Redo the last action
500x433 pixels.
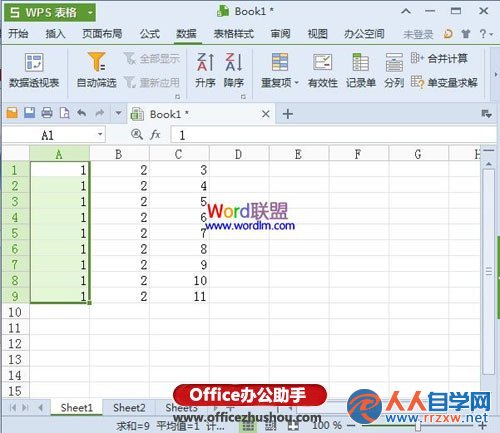click(x=100, y=113)
